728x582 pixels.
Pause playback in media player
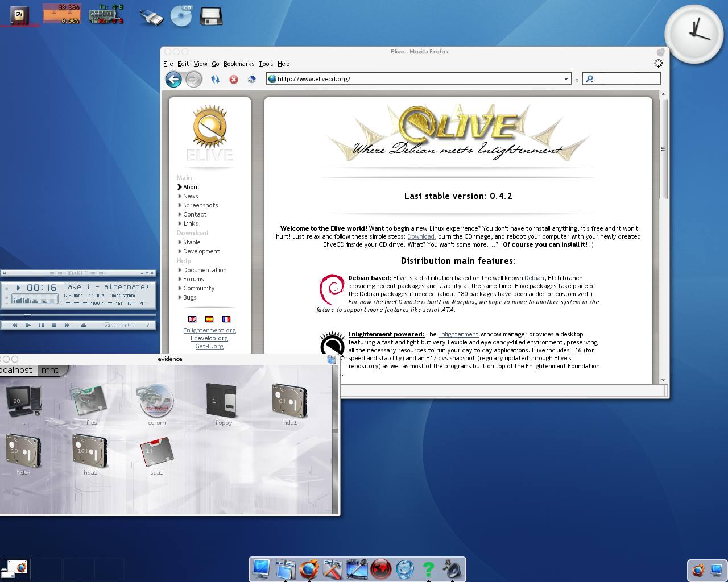pyautogui.click(x=41, y=325)
